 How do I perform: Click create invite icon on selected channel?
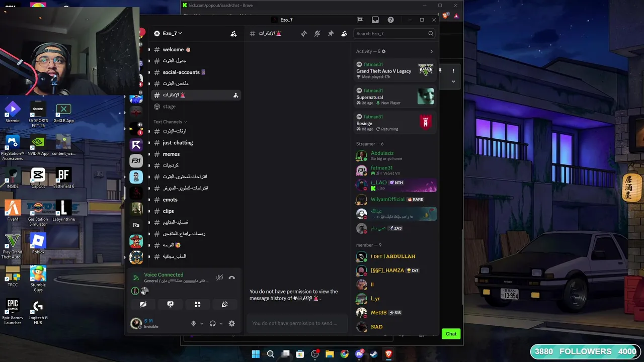click(x=235, y=95)
